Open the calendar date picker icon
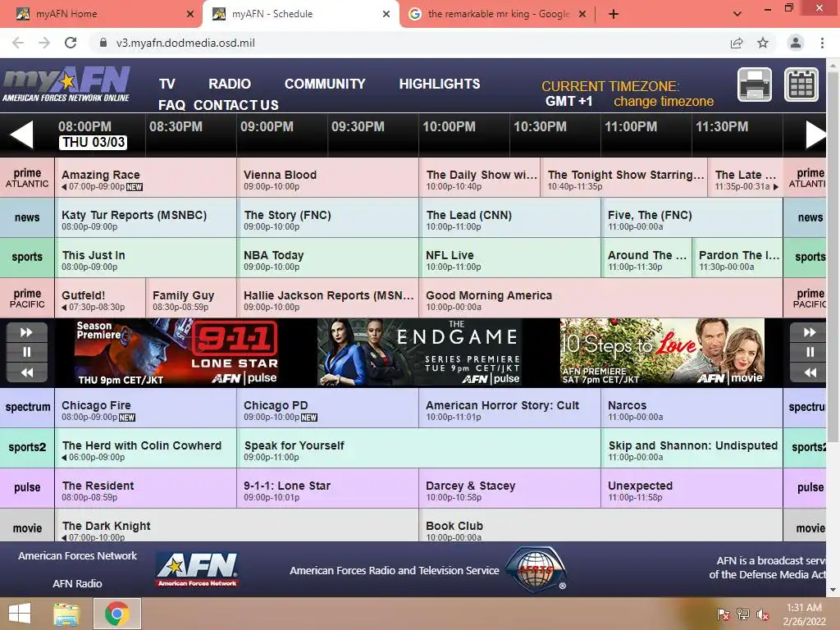840x630 pixels. [x=801, y=84]
